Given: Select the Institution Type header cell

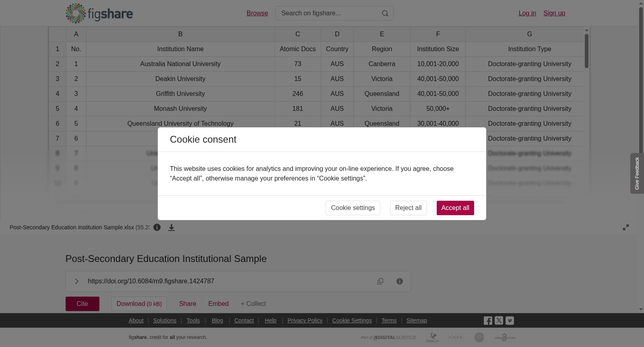Looking at the screenshot, I should coord(530,49).
